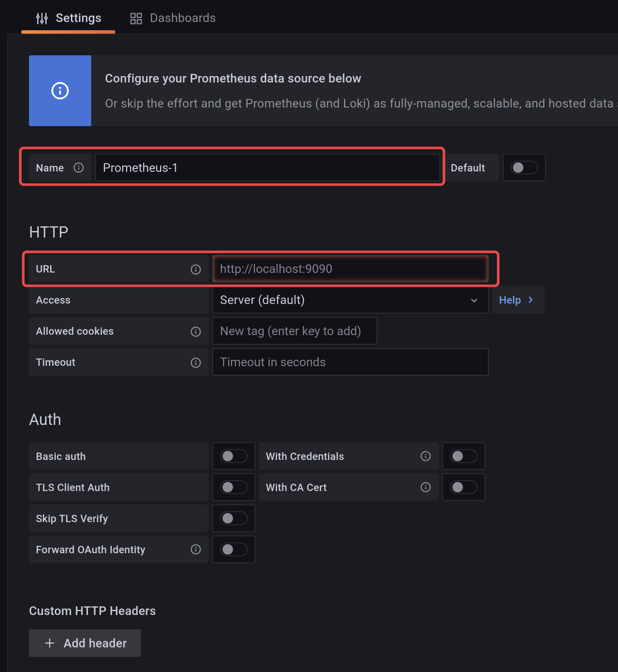
Task: Click the Access label
Action: click(x=53, y=300)
